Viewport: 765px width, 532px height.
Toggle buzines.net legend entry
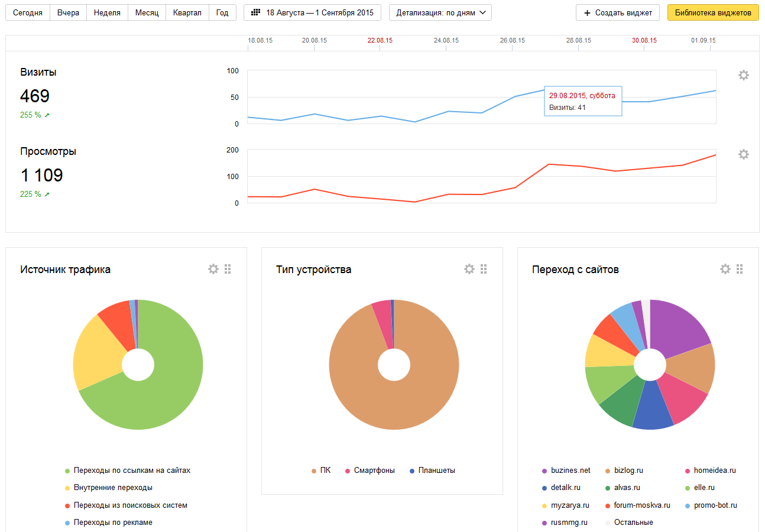click(x=570, y=471)
